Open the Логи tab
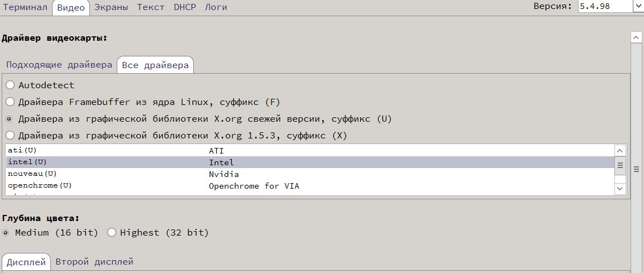The height and width of the screenshot is (273, 644). point(216,7)
